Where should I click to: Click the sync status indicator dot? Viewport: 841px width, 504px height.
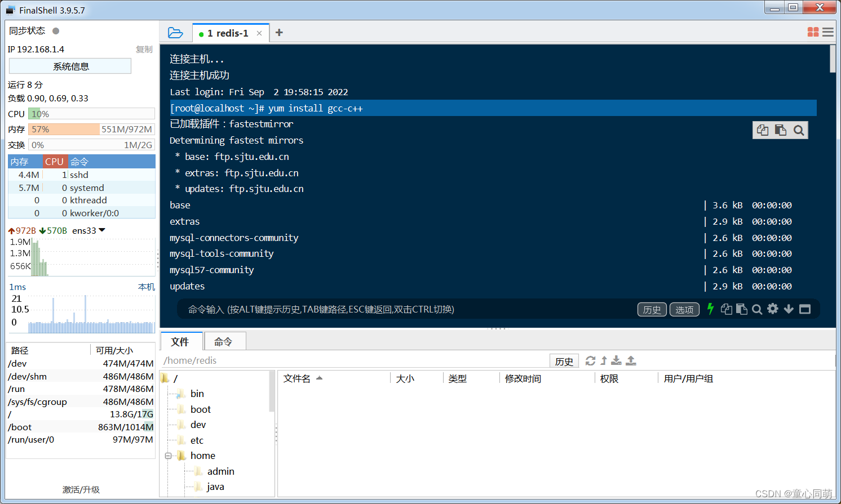pos(56,31)
